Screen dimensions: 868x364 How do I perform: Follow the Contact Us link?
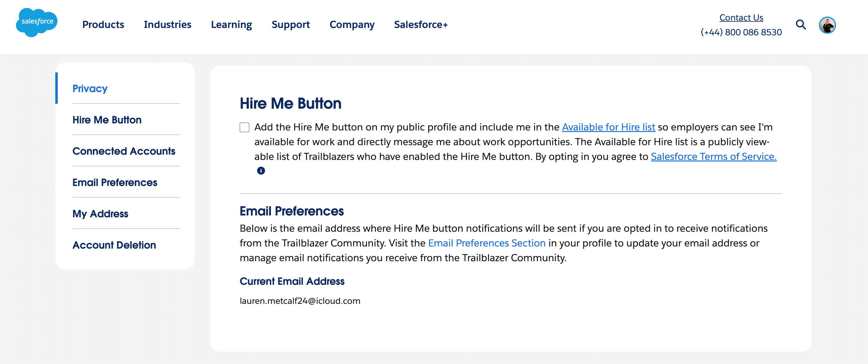tap(741, 17)
